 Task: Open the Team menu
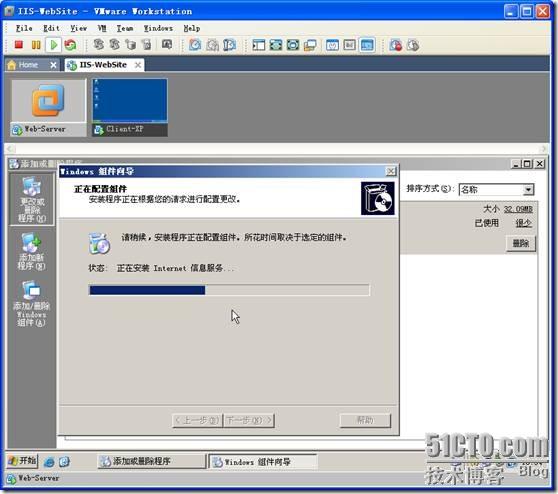(x=125, y=28)
